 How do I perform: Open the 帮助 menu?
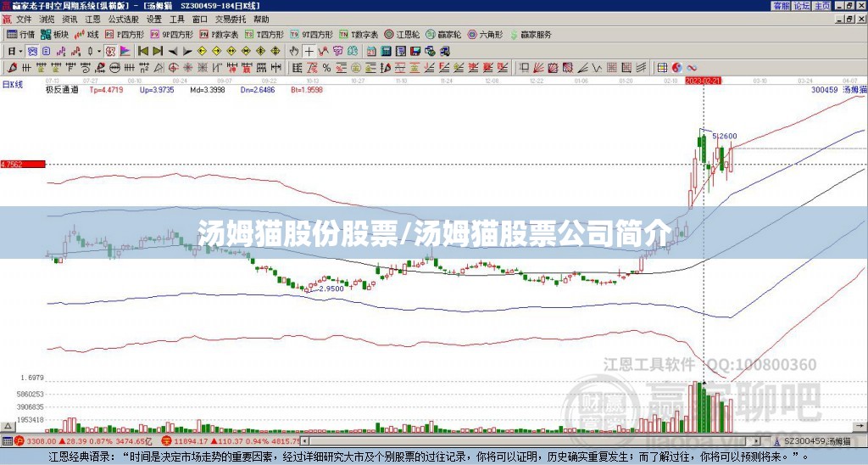[261, 20]
